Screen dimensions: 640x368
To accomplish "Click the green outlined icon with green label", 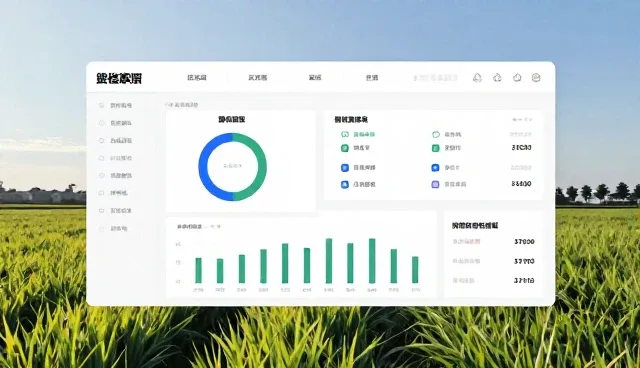I will click(x=345, y=134).
